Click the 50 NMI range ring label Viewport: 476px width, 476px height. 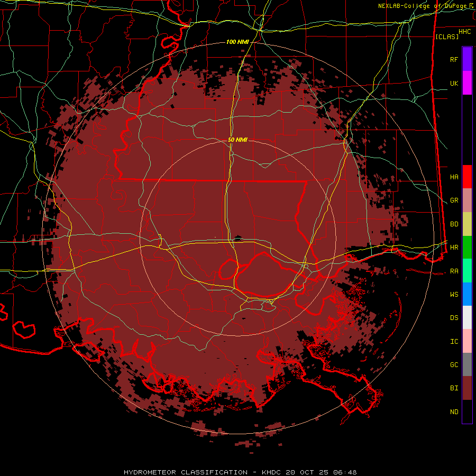point(237,140)
